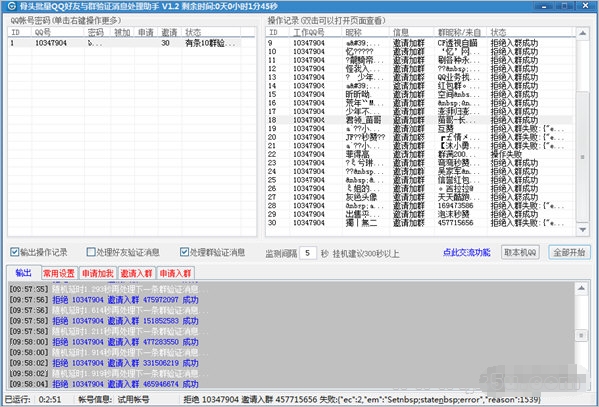599x407 pixels.
Task: Click the app icon in the title bar
Action: click(x=11, y=6)
